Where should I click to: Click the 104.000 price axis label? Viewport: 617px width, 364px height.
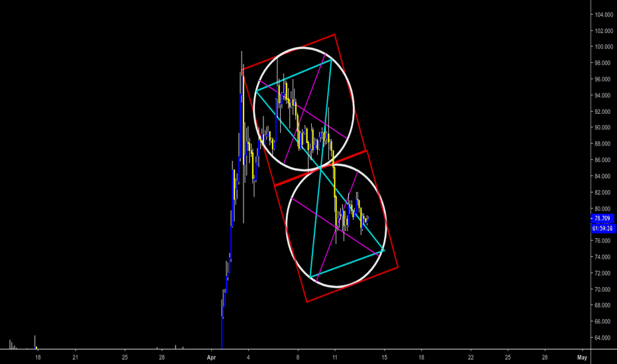click(x=604, y=15)
